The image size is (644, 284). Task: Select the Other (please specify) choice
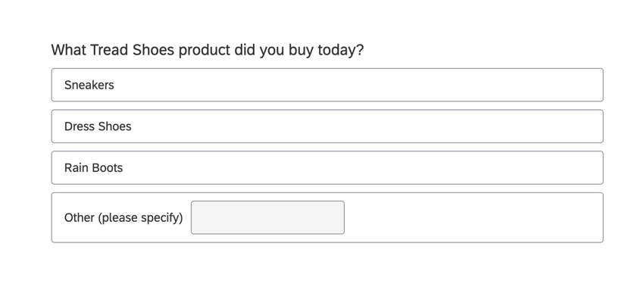327,217
